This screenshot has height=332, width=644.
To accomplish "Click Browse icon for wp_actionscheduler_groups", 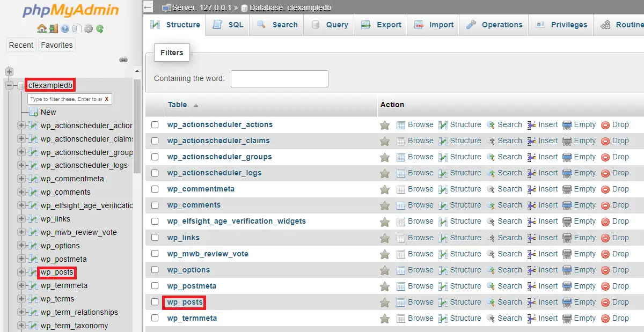I will click(401, 157).
